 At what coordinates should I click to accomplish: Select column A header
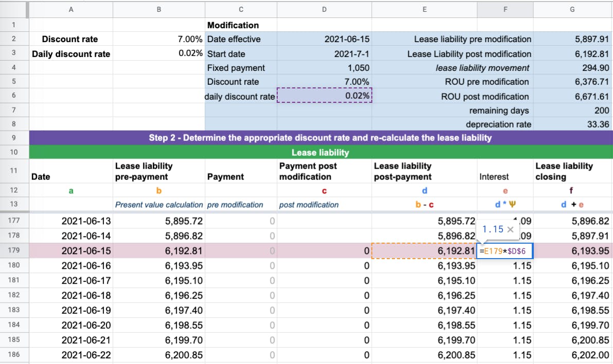pyautogui.click(x=71, y=9)
